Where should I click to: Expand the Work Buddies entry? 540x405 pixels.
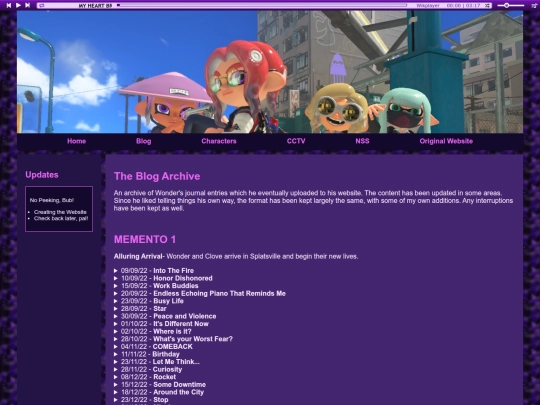156,286
